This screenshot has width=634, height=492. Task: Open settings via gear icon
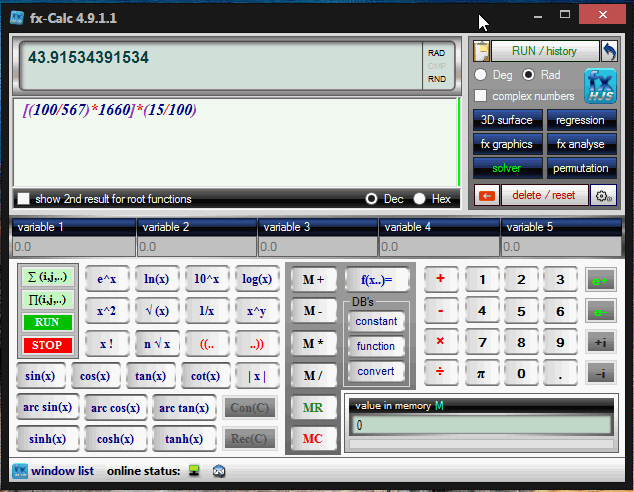603,196
